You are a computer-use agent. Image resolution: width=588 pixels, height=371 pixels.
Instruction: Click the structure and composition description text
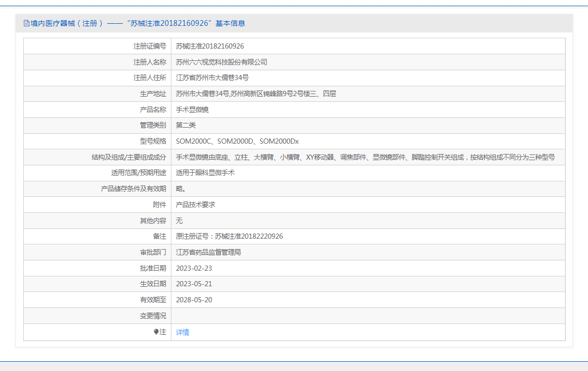pyautogui.click(x=365, y=157)
